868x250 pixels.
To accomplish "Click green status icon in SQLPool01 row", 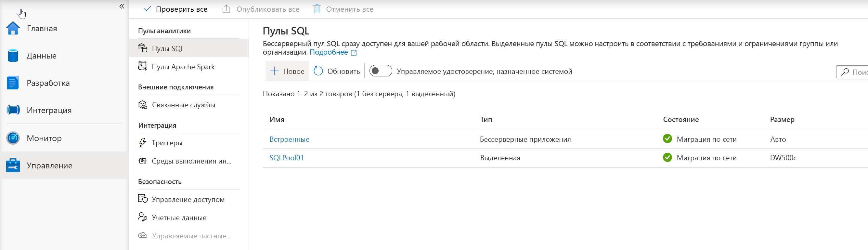I will (667, 157).
